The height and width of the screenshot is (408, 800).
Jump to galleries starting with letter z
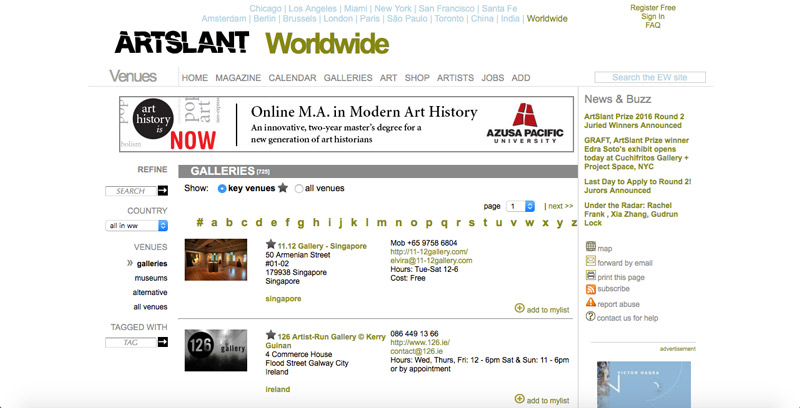point(574,222)
